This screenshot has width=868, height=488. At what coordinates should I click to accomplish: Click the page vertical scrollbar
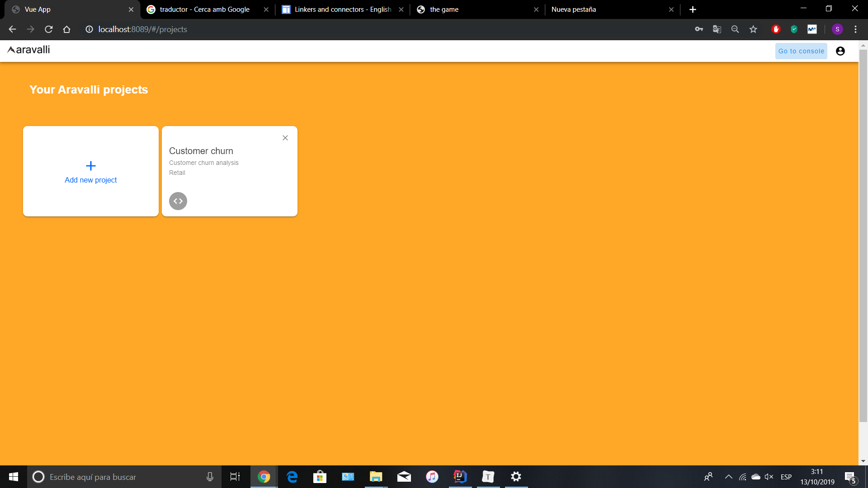(863, 235)
